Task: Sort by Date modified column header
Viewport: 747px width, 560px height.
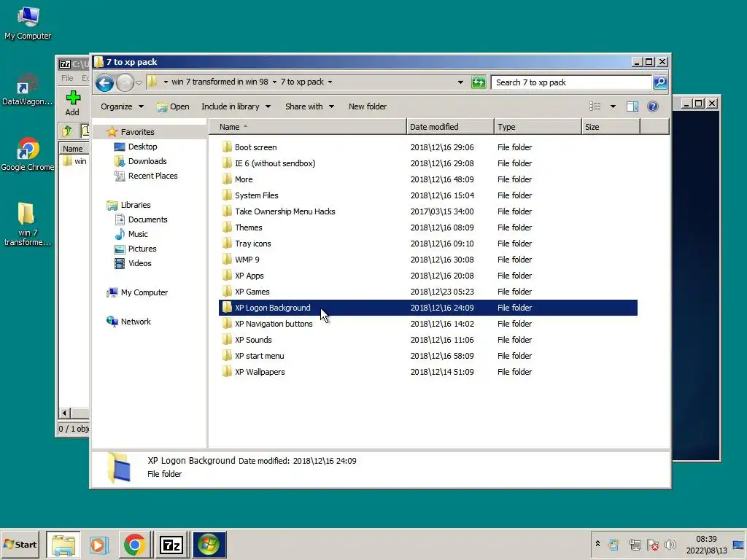Action: (450, 127)
